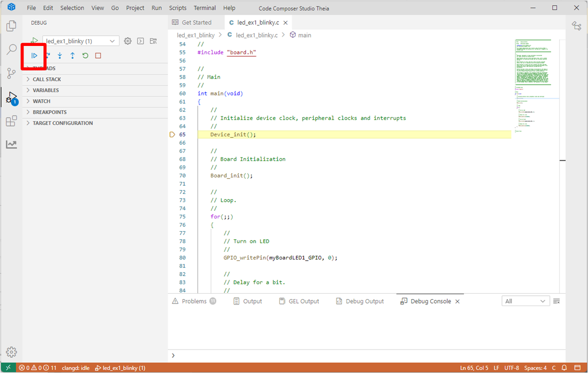Image resolution: width=588 pixels, height=373 pixels.
Task: Expand the VARIABLES section
Action: [x=45, y=90]
